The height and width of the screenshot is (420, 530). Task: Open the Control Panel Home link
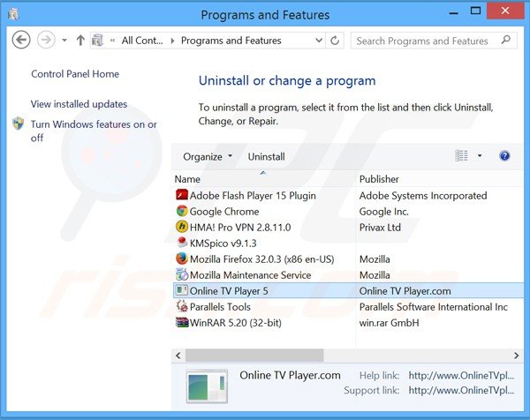click(x=75, y=74)
